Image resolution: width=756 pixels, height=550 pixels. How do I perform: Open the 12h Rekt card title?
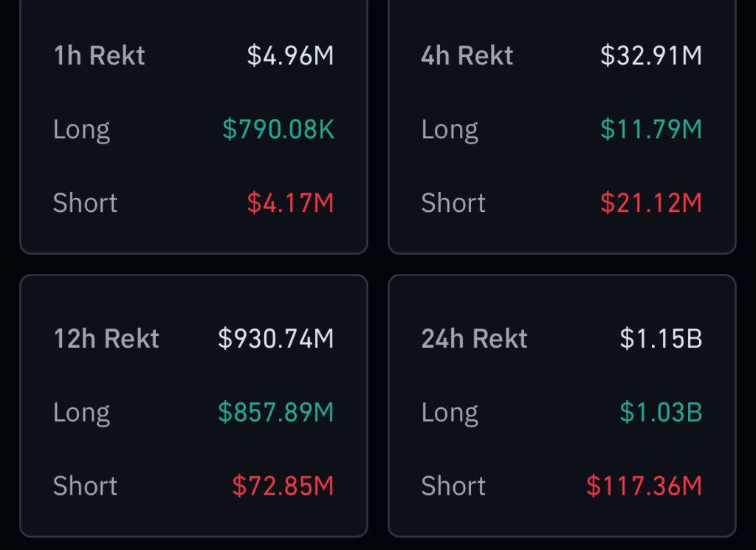click(106, 339)
